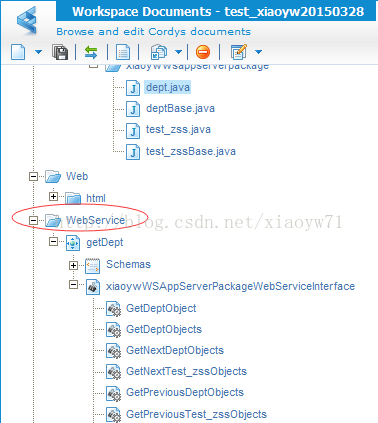Open the edit notepad dropdown arrow
The width and height of the screenshot is (378, 423).
coord(258,52)
